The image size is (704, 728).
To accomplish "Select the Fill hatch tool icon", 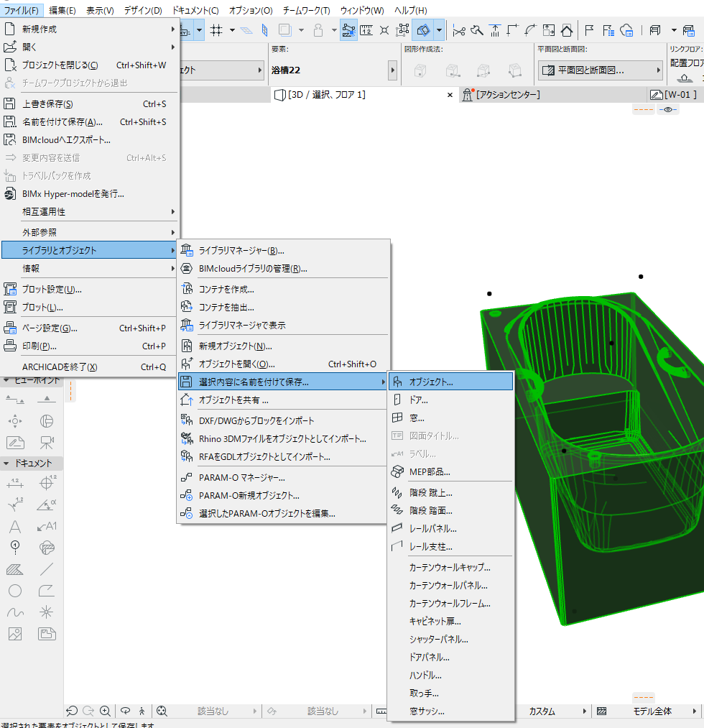I will [x=15, y=569].
